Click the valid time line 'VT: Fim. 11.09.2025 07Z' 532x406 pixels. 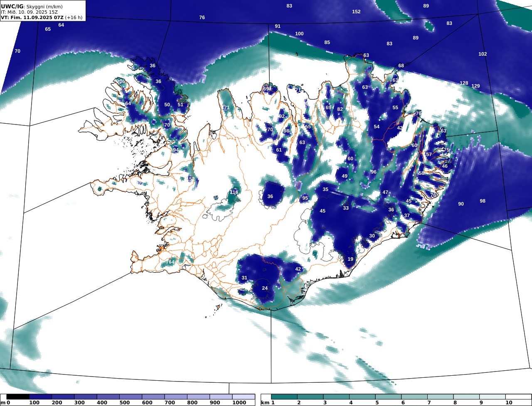[x=32, y=17]
